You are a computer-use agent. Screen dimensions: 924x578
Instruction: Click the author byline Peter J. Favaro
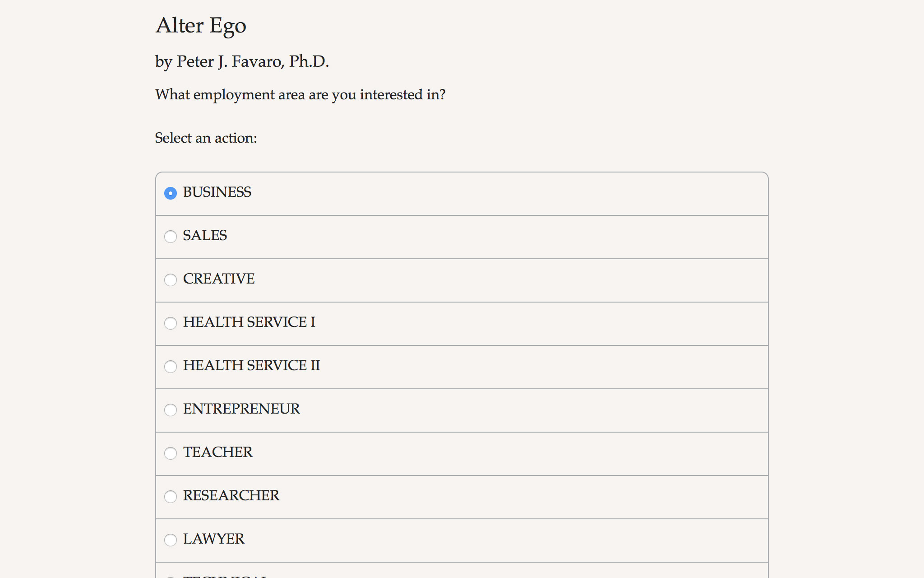(242, 61)
